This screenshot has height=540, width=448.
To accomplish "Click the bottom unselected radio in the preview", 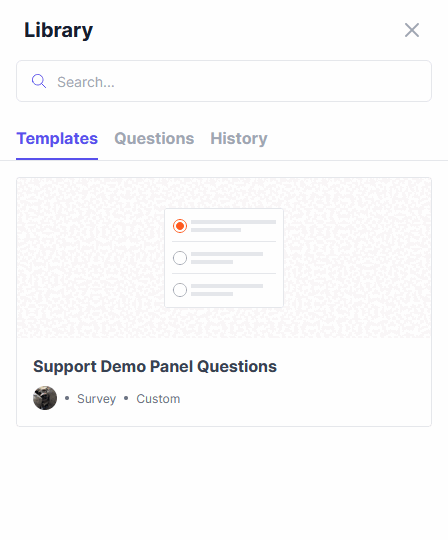I will (180, 290).
